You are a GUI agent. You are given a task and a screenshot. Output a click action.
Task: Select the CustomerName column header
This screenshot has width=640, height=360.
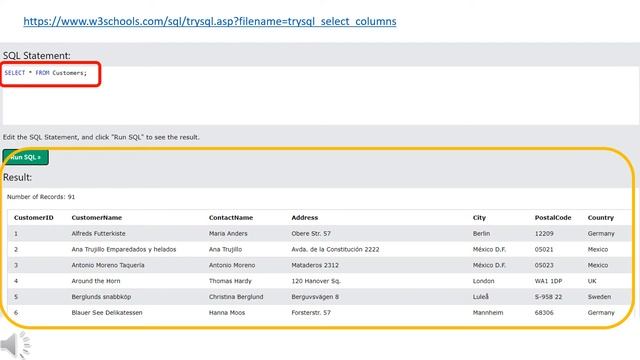97,218
